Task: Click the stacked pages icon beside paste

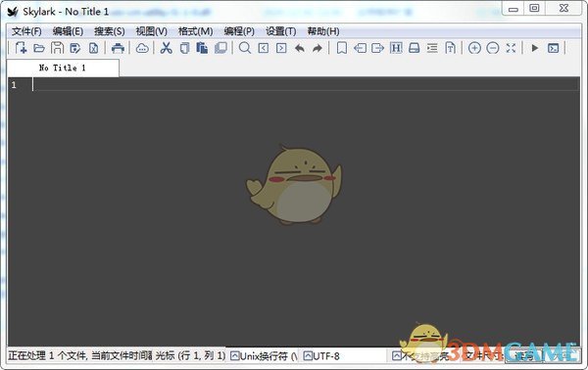Action: coord(220,48)
